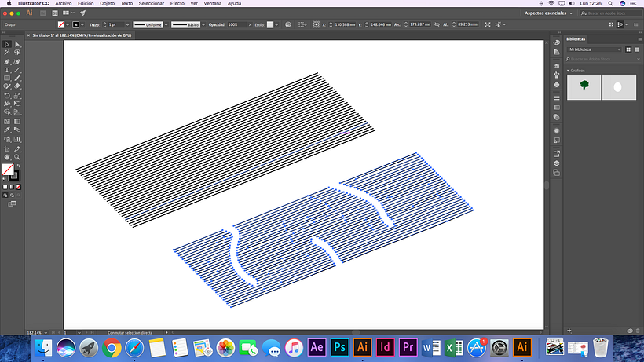
Task: Pick the Column Graph tool
Action: 17,139
